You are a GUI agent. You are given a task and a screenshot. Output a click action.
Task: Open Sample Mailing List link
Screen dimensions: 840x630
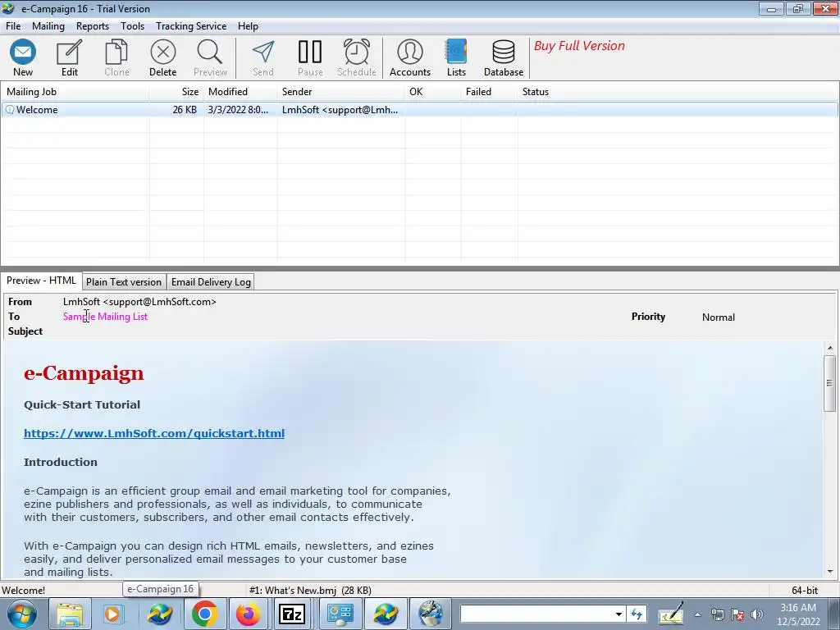point(105,317)
